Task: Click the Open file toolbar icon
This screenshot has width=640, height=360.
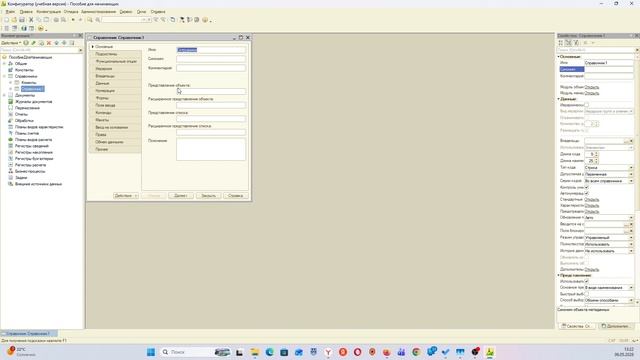Action: [14, 20]
